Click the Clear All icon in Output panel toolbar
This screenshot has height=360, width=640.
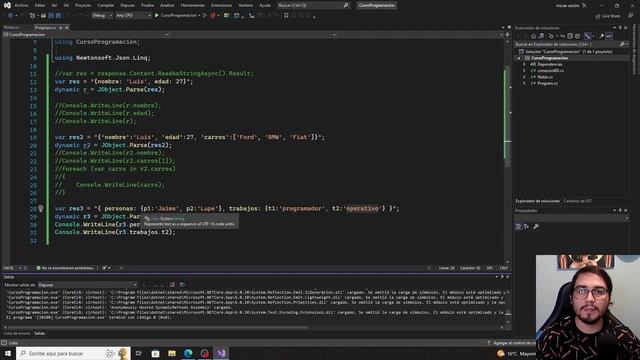172,284
